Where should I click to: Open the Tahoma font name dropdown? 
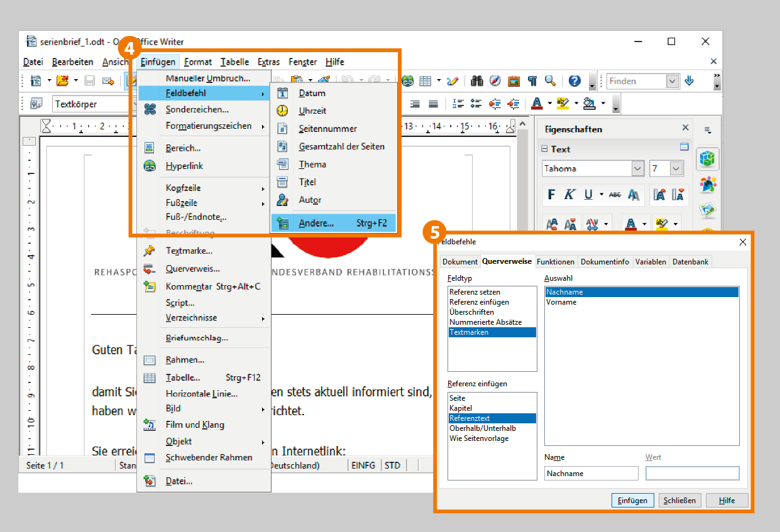638,168
